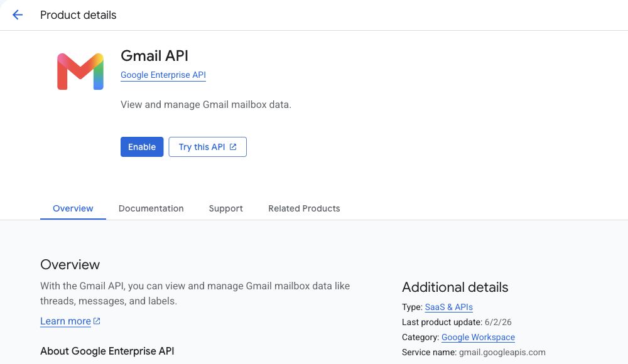628x364 pixels.
Task: Click the Gmail API heading
Action: [154, 56]
